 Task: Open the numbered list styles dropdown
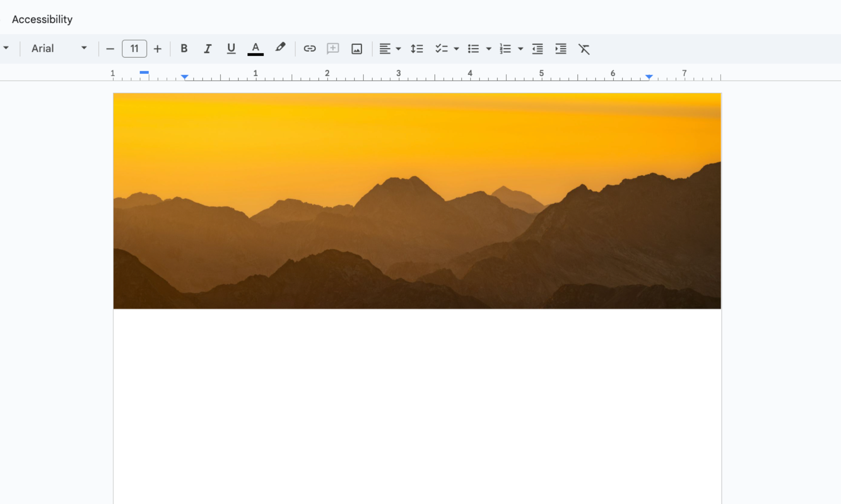[520, 49]
